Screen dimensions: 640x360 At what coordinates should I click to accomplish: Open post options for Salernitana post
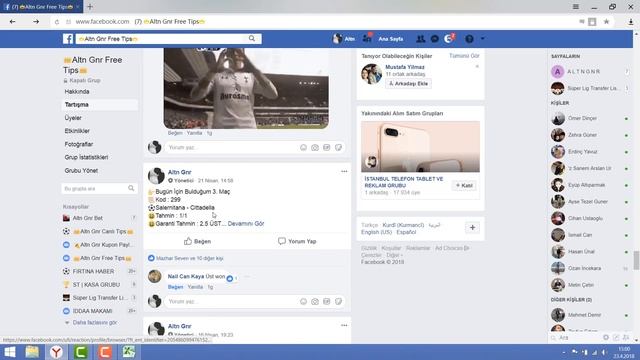(344, 171)
